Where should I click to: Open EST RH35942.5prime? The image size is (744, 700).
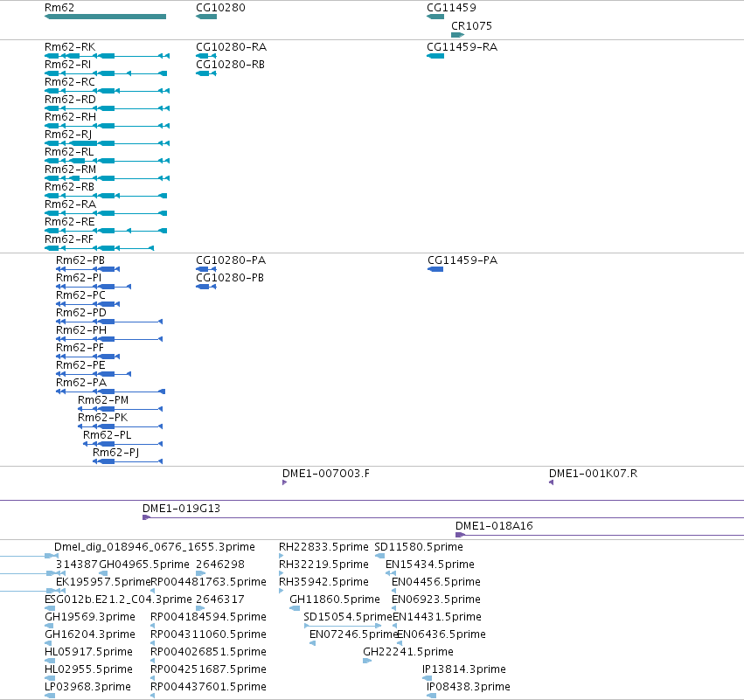click(x=323, y=582)
